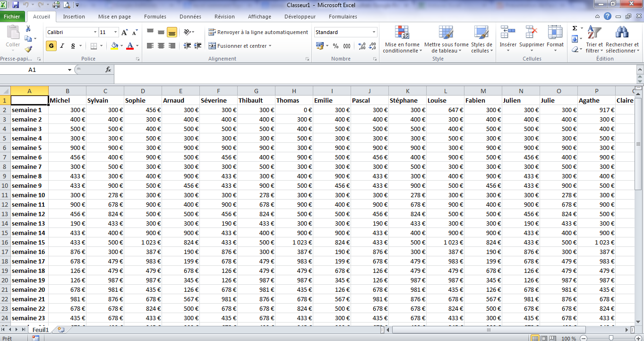Viewport: 644px width, 341px height.
Task: Click Renvoyer à la ligne automatiquement
Action: click(x=258, y=32)
